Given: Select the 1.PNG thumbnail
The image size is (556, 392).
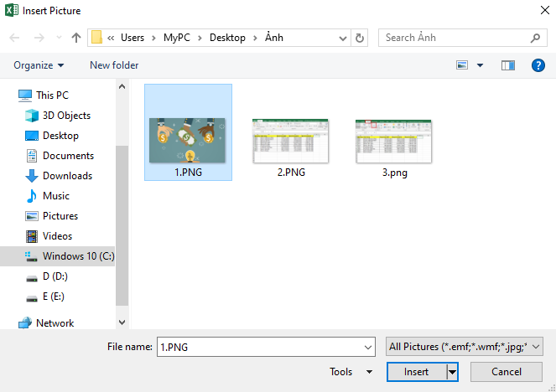Looking at the screenshot, I should tap(189, 132).
